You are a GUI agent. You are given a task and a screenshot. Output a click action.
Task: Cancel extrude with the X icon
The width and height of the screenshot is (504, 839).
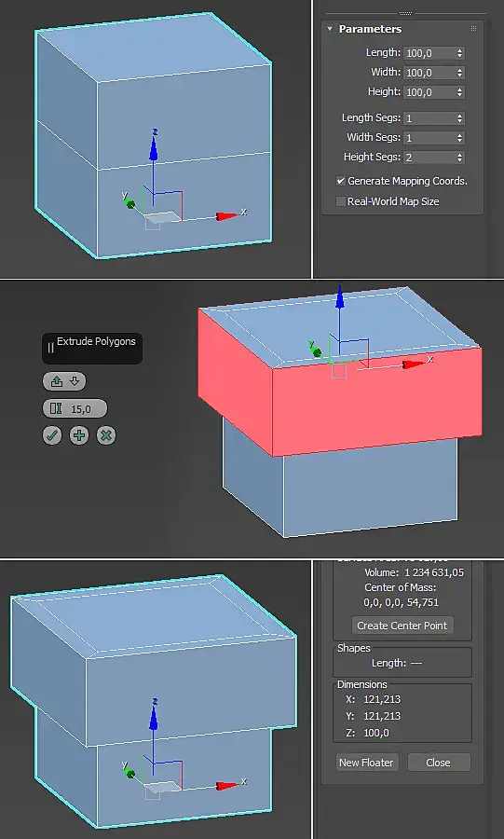[106, 435]
